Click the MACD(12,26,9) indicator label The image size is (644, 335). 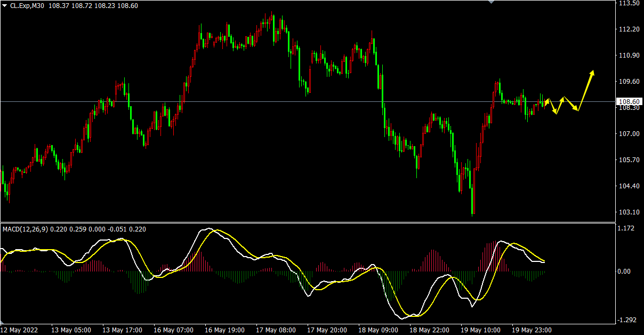(x=25, y=229)
